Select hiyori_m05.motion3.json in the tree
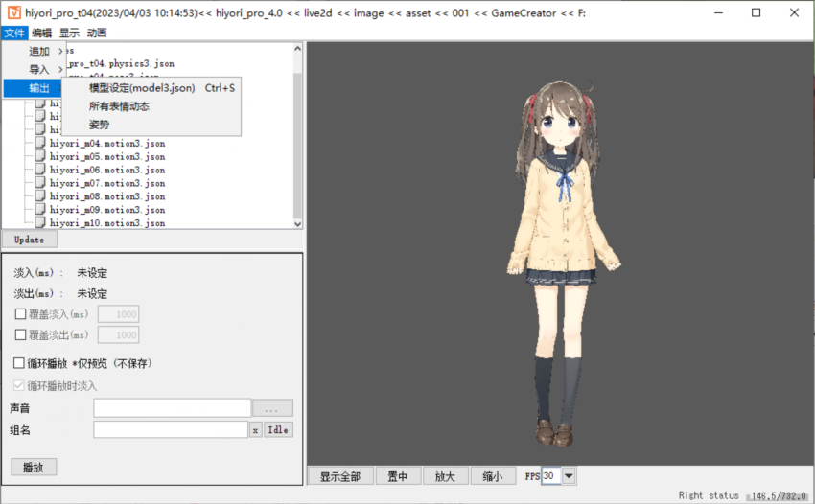This screenshot has width=815, height=504. click(x=107, y=156)
